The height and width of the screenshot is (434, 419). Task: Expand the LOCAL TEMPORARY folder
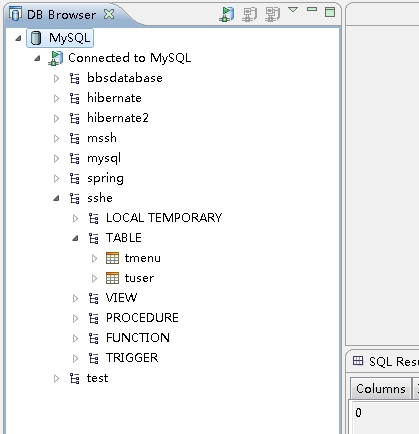(x=75, y=218)
